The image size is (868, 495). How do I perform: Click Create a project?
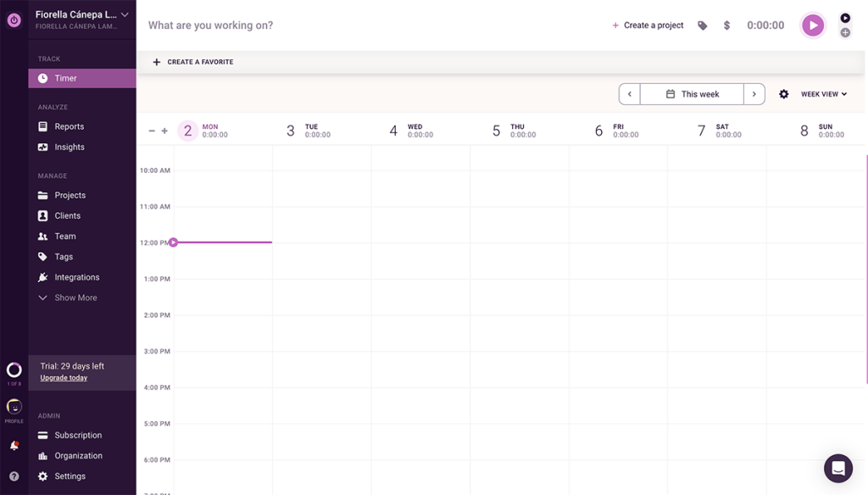(x=649, y=25)
